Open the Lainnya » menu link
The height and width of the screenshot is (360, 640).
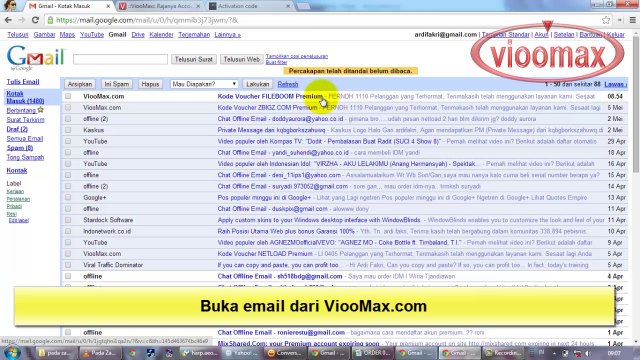(227, 35)
